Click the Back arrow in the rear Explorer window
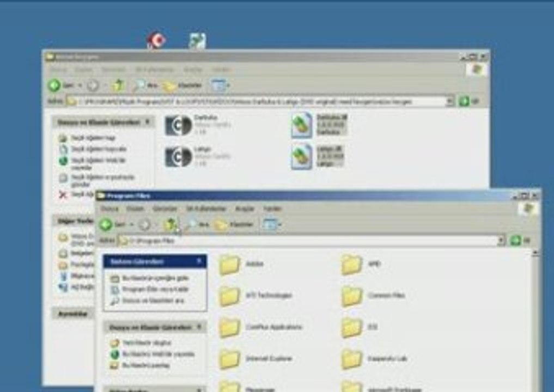Image resolution: width=554 pixels, height=392 pixels. [x=54, y=85]
